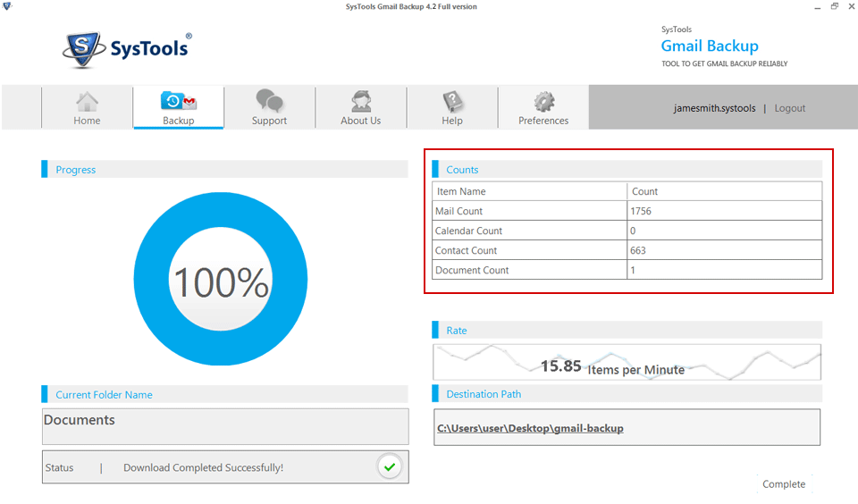Select the Calendar Count value 0
Image resolution: width=858 pixels, height=504 pixels.
pos(633,231)
